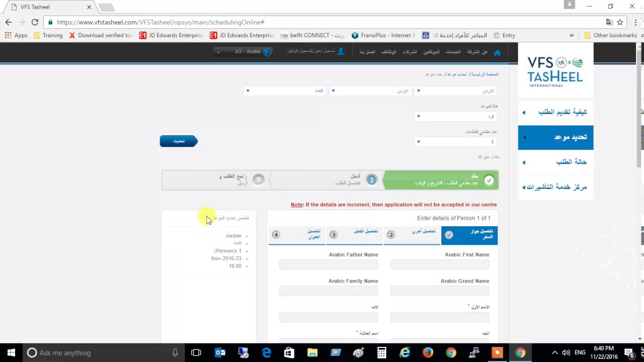This screenshot has height=362, width=644.
Task: Open the Windows Store taskbar icon
Action: [x=289, y=353]
